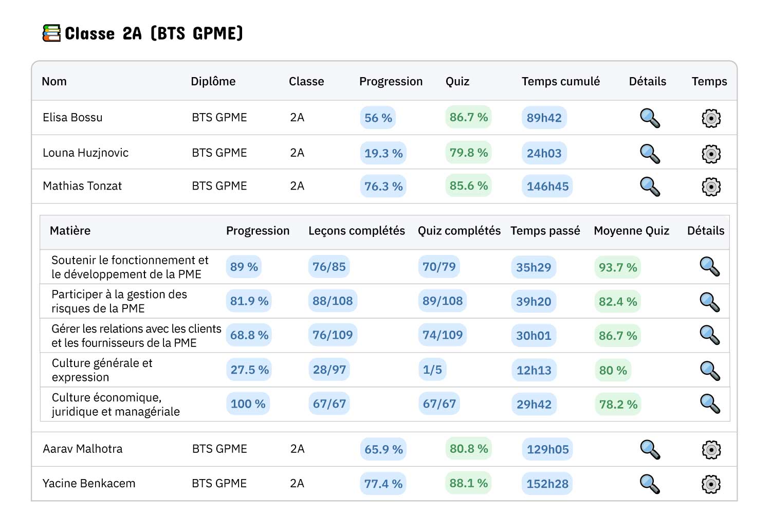Click the Temps cumulé column header
The height and width of the screenshot is (532, 771).
click(x=560, y=81)
